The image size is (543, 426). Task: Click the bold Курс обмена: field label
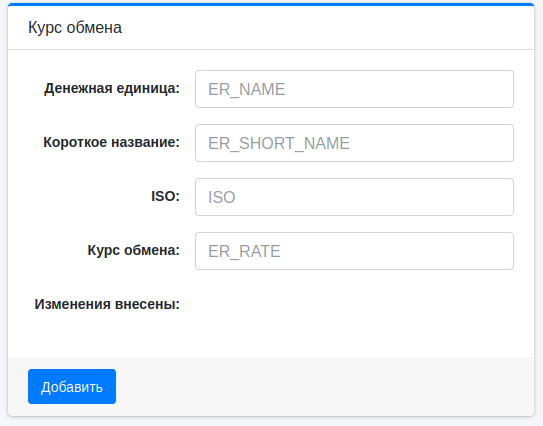click(x=134, y=250)
